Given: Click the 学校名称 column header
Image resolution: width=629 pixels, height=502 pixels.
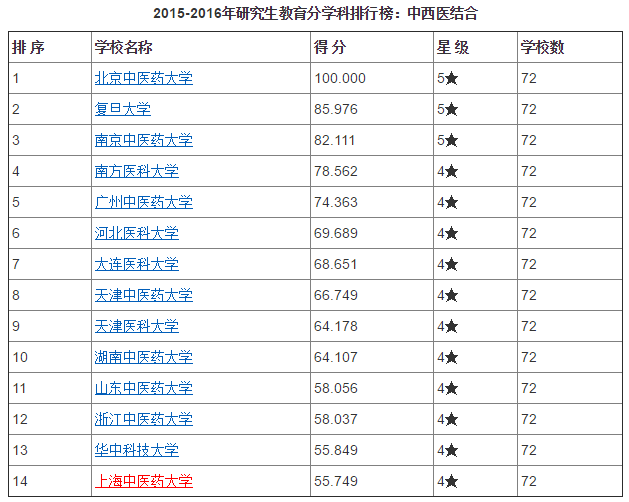Looking at the screenshot, I should pos(123,48).
